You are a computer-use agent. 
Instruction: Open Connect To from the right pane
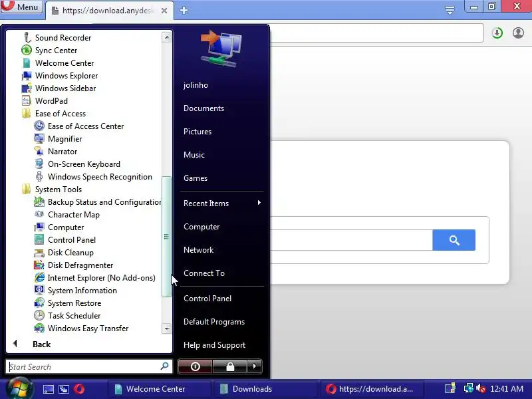tap(204, 273)
